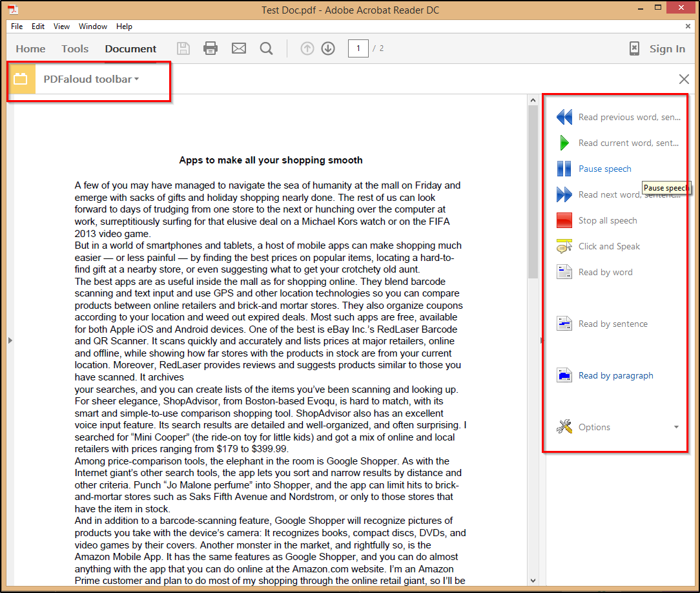Screen dimensions: 700x593
Task: Click the vertical scrollbar thumb
Action: point(533,193)
